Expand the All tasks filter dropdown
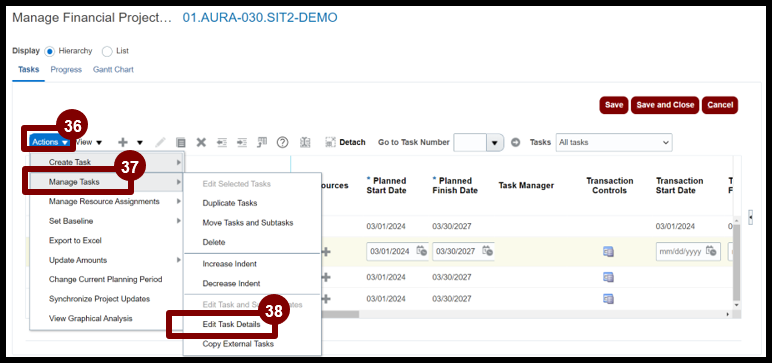Screen dimensions: 772x363 [x=613, y=142]
